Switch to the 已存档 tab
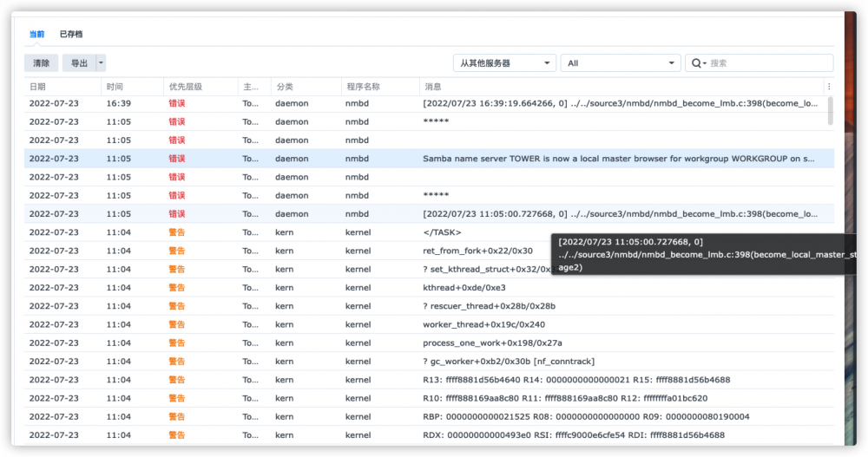 click(x=71, y=35)
